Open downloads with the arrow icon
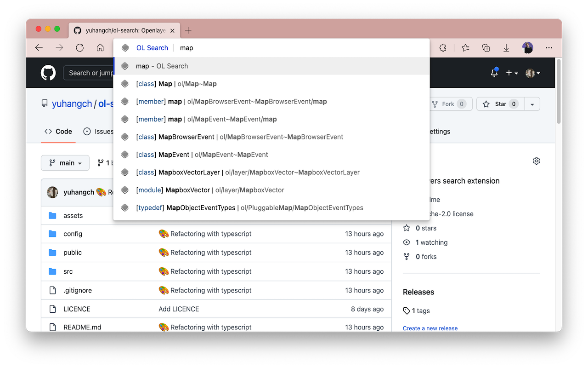588x368 pixels. [506, 48]
